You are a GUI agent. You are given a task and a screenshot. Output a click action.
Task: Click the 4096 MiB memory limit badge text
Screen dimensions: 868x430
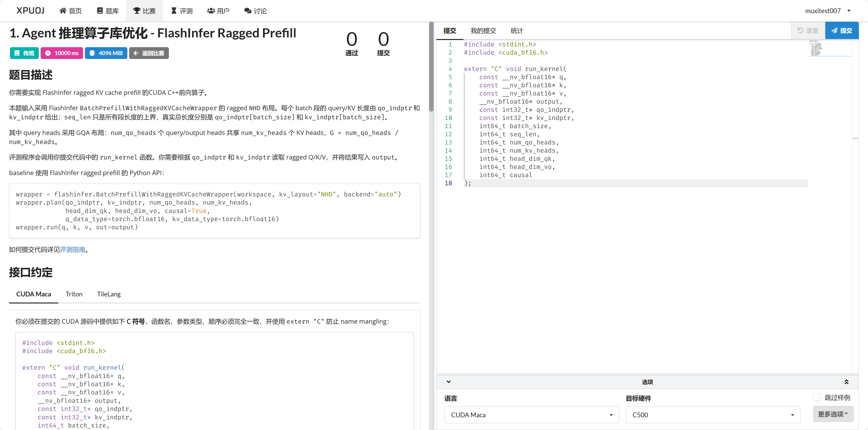click(x=111, y=53)
